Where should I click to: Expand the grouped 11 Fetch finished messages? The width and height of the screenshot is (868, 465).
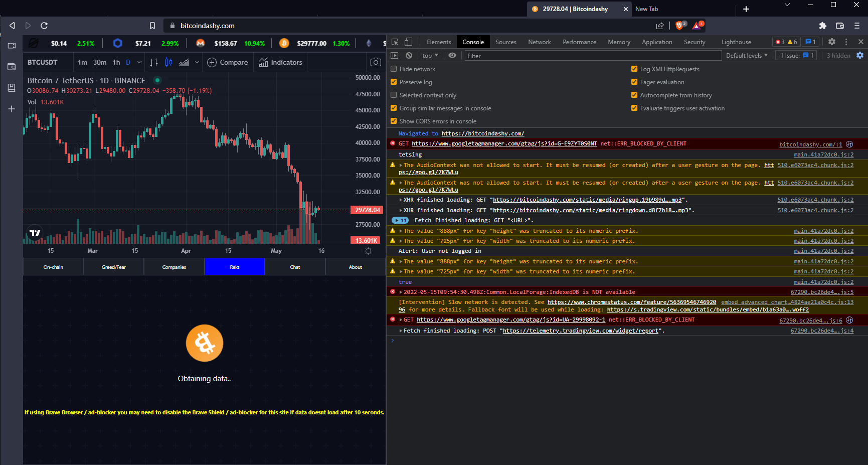tap(400, 221)
